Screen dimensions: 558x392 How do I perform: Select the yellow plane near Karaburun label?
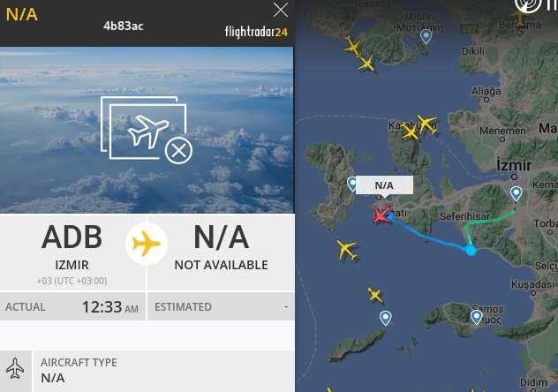pos(426,124)
